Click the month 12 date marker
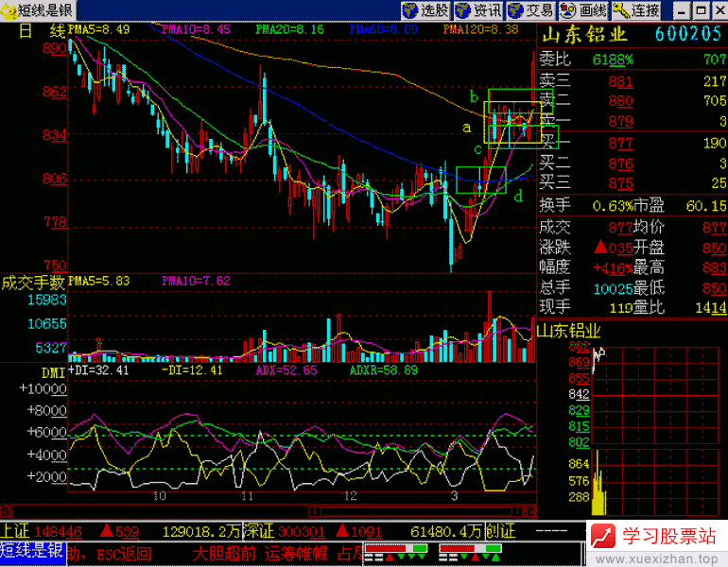728x567 pixels. pyautogui.click(x=351, y=496)
